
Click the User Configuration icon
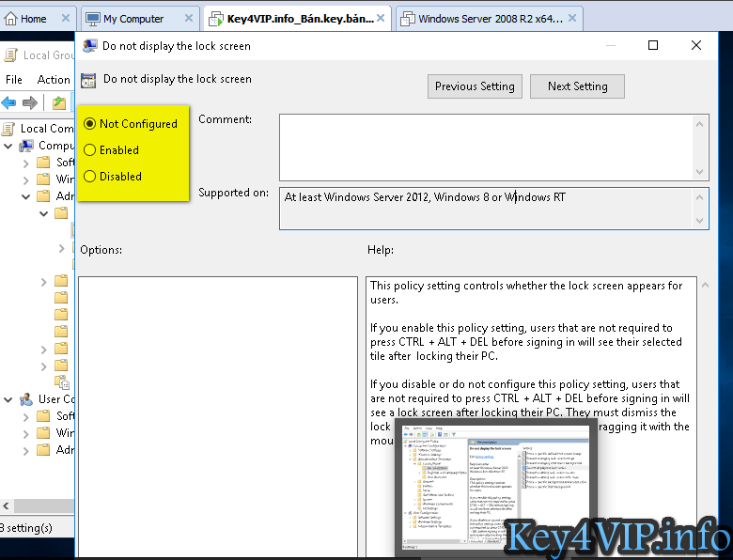click(26, 399)
